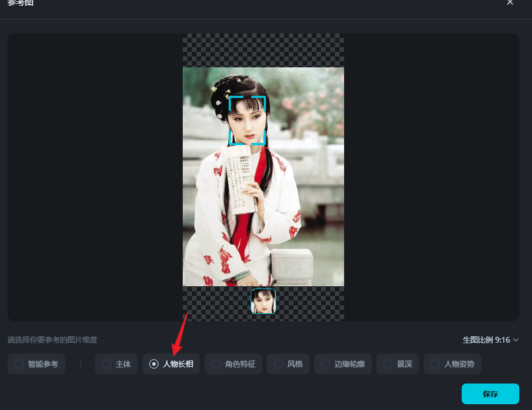Click the checkerboard area left of thumbnail
The image size is (532, 410).
[x=216, y=303]
